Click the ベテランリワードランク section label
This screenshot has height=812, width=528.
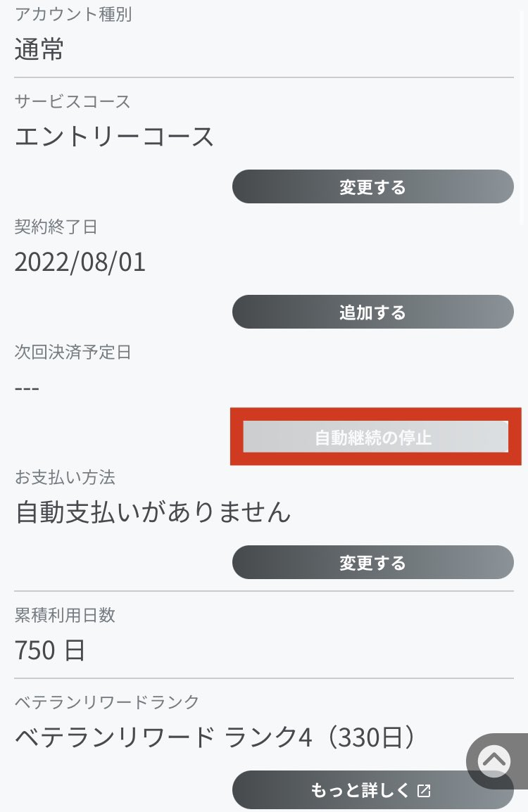click(x=107, y=702)
